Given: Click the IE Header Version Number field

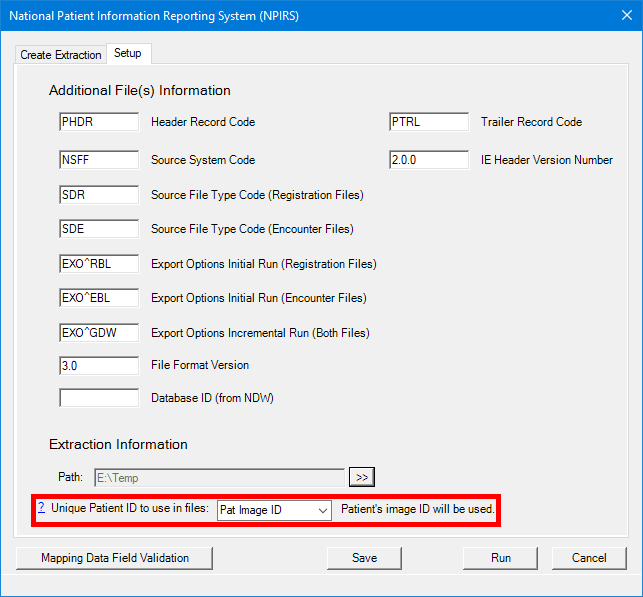Looking at the screenshot, I should [428, 160].
